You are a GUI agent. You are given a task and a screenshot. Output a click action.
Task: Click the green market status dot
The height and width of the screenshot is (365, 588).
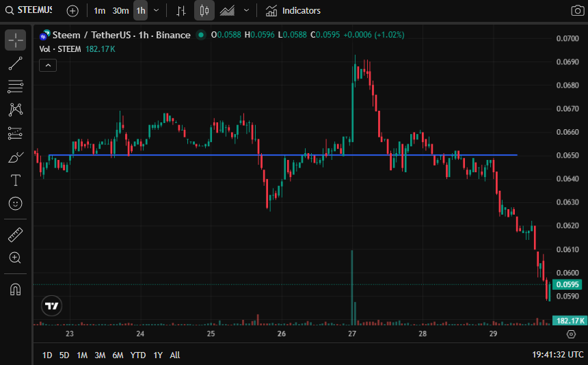(x=202, y=36)
